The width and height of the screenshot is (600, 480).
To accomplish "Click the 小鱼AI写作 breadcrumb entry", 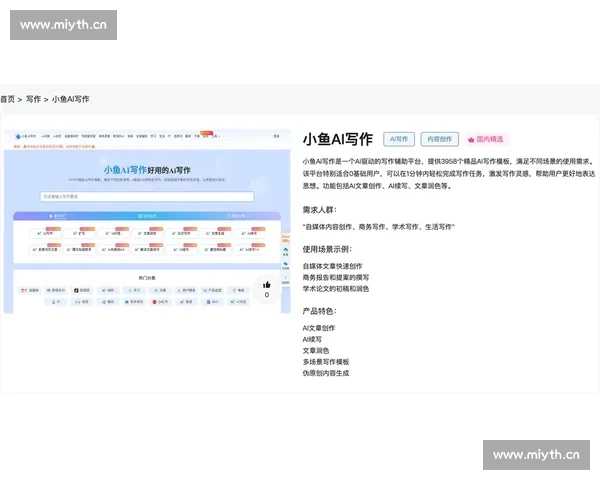I will coord(70,99).
